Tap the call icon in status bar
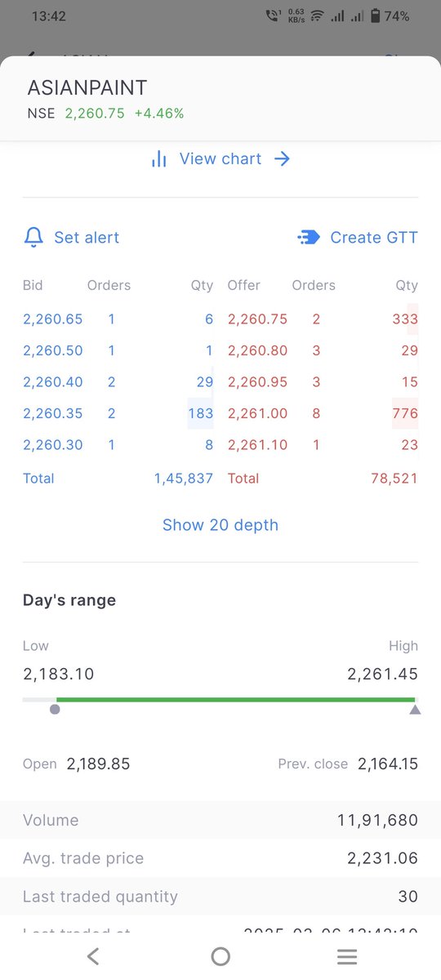Viewport: 441px width, 980px height. point(274,16)
